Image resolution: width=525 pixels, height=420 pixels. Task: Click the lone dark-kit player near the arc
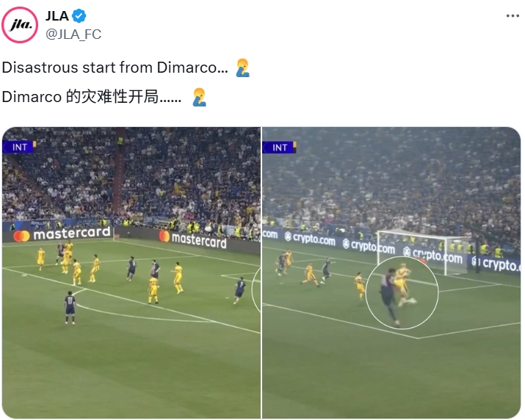click(70, 307)
